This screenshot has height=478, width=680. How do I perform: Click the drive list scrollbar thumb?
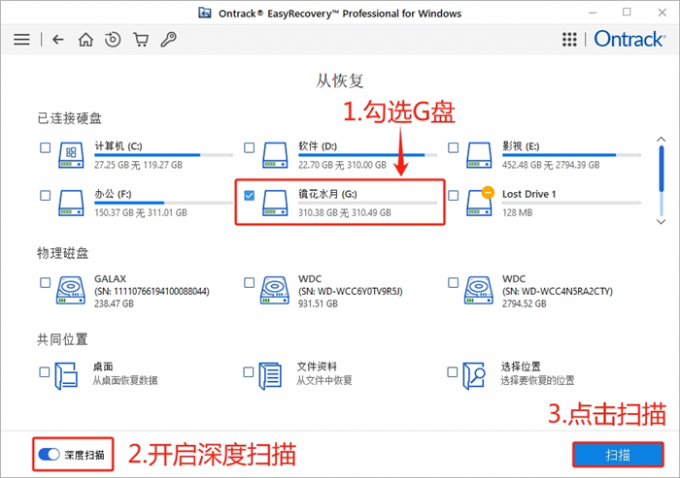[661, 169]
